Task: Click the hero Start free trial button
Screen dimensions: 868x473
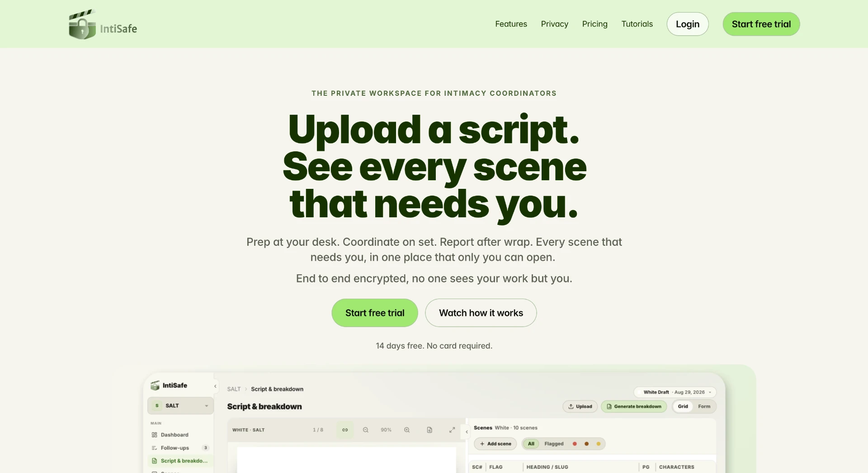Action: pos(375,313)
